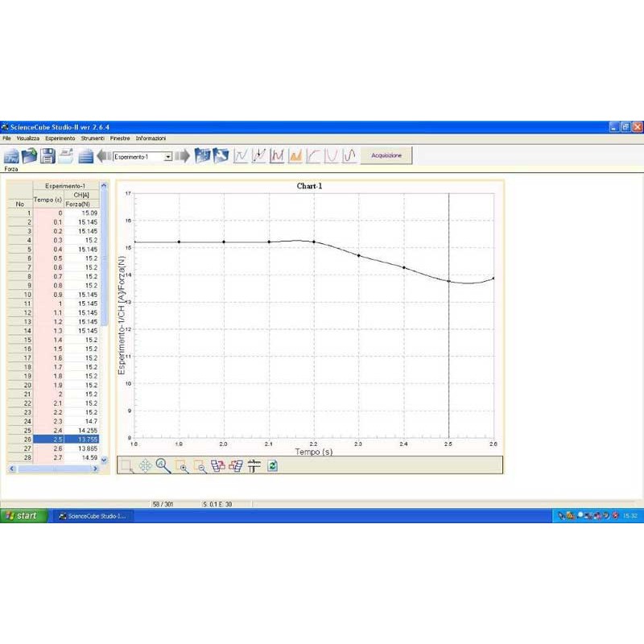
Task: Open the Visualizza menu
Action: point(28,138)
